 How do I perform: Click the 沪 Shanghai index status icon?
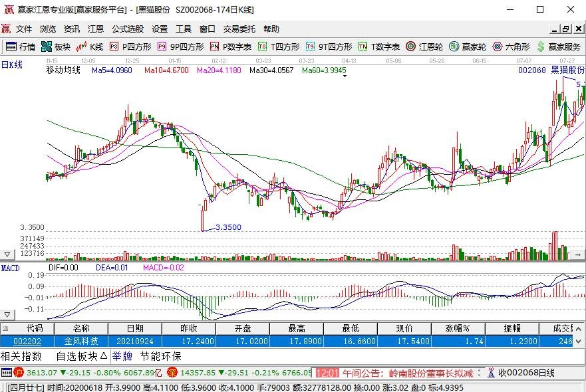19,373
